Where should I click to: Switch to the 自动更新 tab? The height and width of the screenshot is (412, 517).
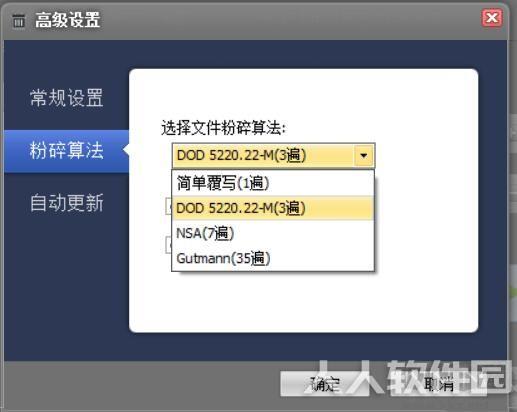pyautogui.click(x=66, y=202)
